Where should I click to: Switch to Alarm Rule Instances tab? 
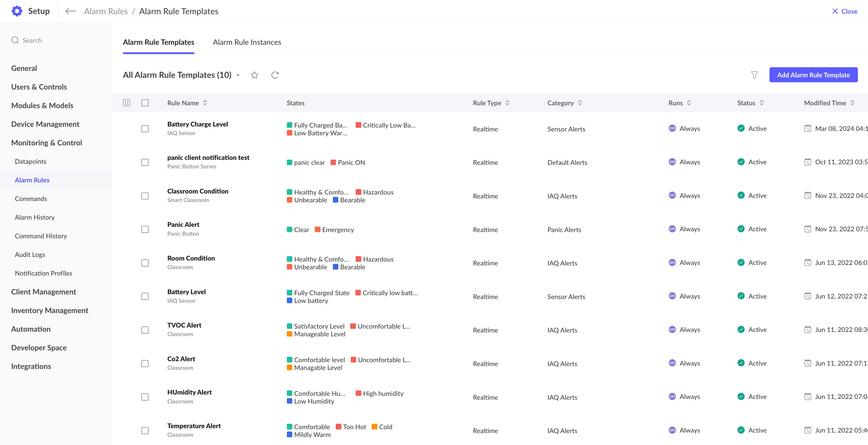[x=247, y=42]
